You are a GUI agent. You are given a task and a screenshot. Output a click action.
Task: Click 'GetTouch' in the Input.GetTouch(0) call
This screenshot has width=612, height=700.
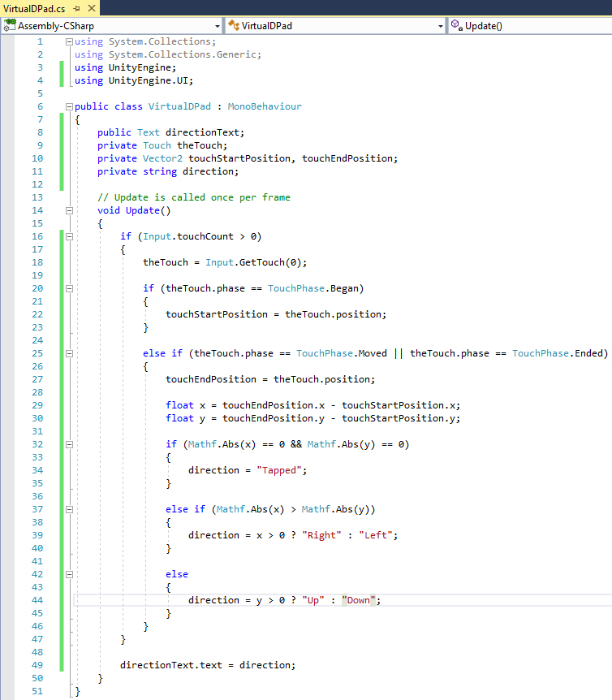click(x=262, y=262)
